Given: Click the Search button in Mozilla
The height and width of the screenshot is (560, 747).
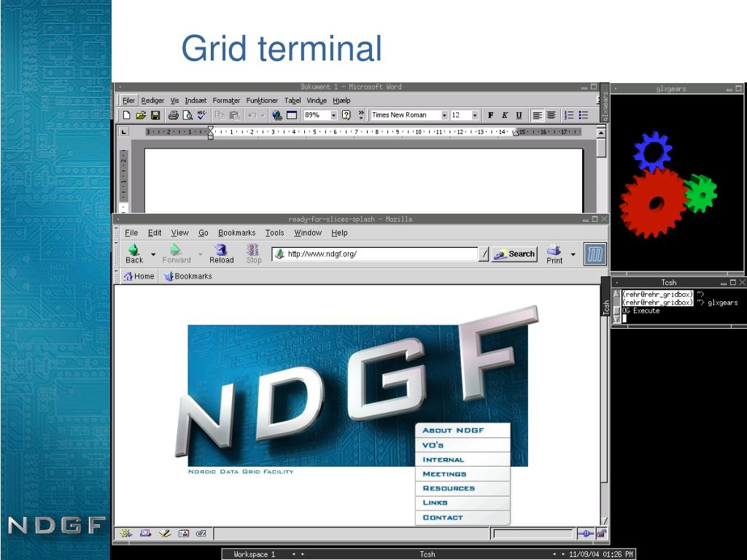Looking at the screenshot, I should pos(514,254).
